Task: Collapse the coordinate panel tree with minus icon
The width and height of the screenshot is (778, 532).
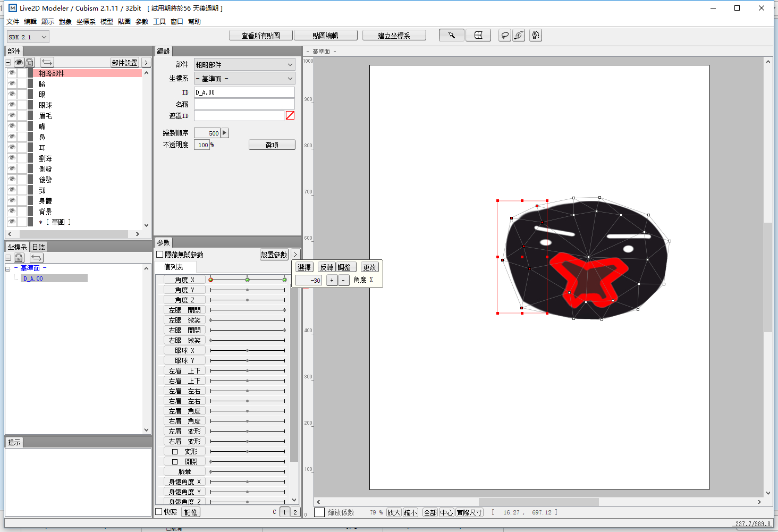Action: [9, 258]
